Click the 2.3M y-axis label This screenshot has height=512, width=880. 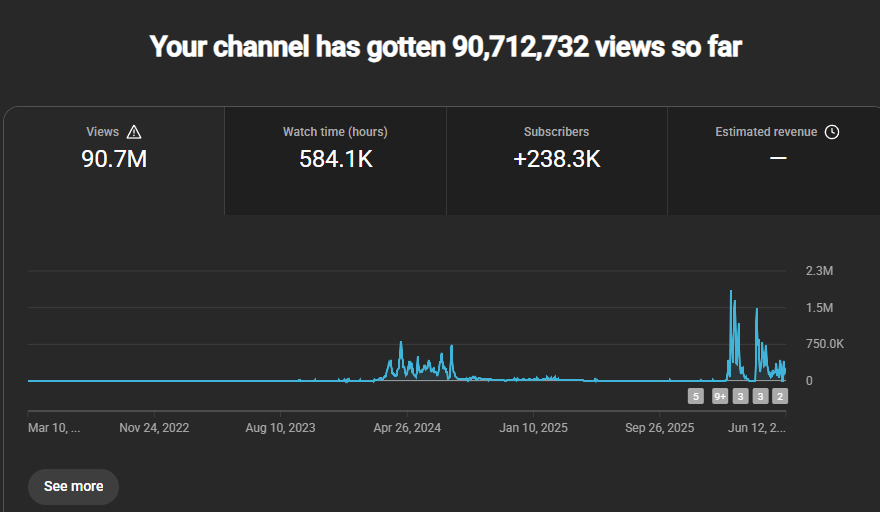819,271
